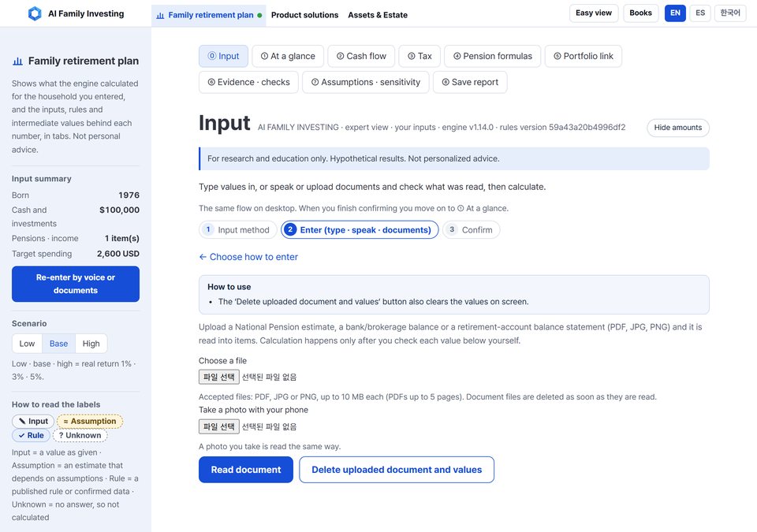Switch to the Tax tab
Screen dimensions: 757x532
[x=420, y=57]
